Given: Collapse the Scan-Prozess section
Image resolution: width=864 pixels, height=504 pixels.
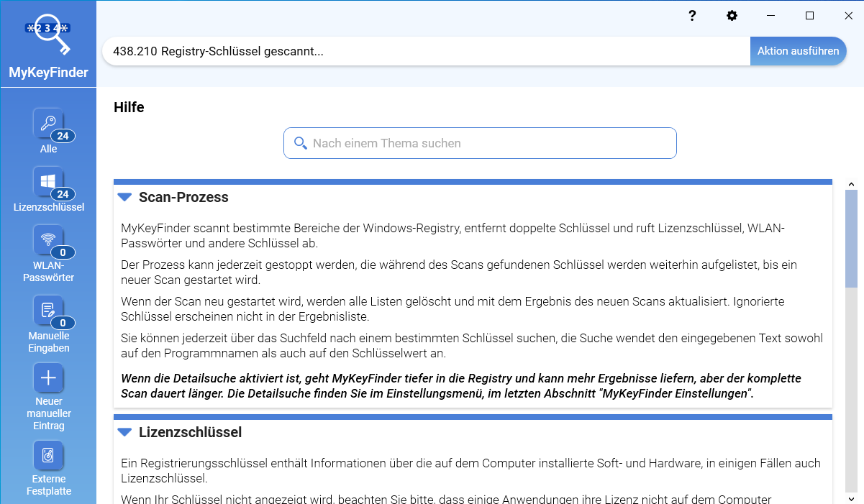Looking at the screenshot, I should 124,197.
